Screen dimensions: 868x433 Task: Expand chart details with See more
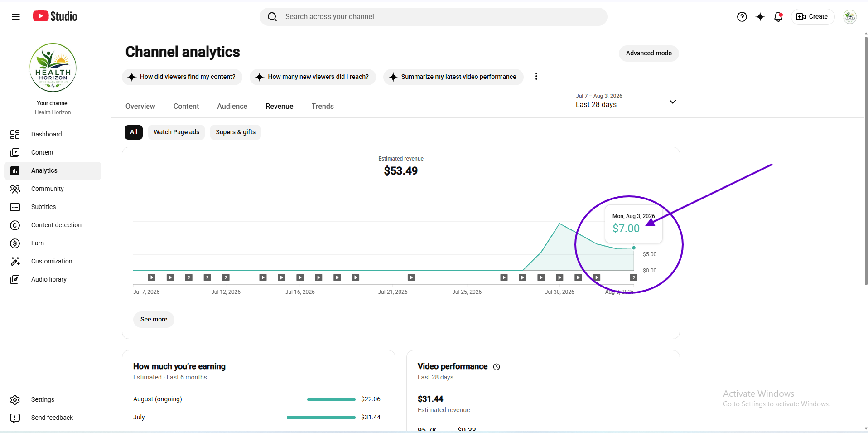154,320
